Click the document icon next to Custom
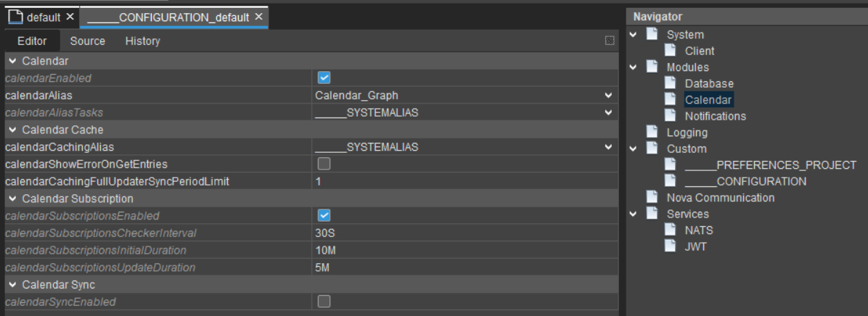Screen dimensions: 868x316 [652, 148]
